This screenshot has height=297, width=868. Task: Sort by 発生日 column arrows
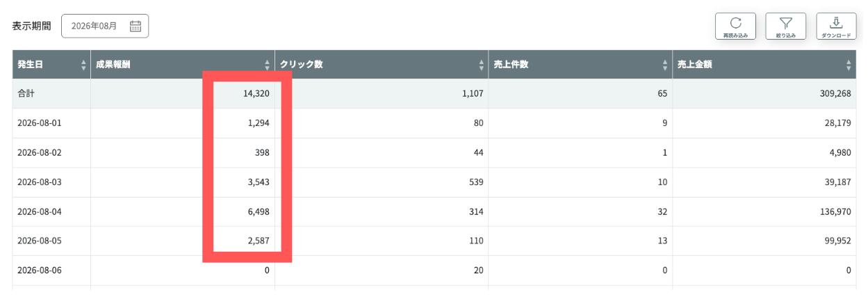point(84,65)
